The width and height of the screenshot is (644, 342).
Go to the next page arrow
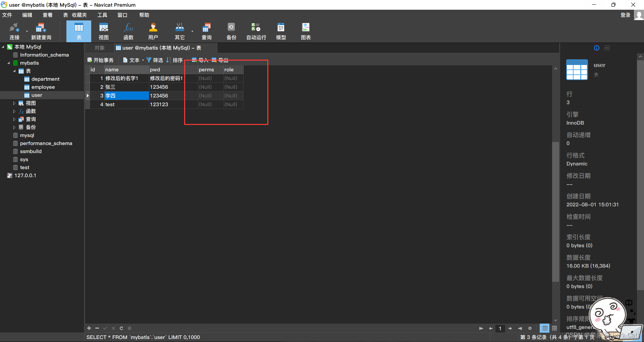510,329
